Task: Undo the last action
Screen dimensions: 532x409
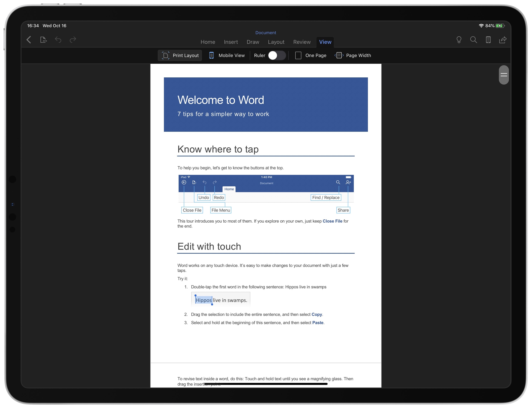Action: tap(58, 40)
